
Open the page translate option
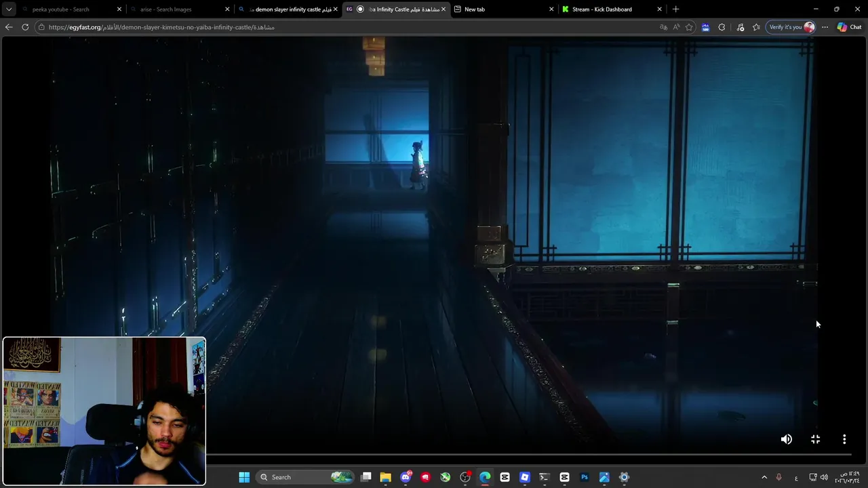pos(663,27)
